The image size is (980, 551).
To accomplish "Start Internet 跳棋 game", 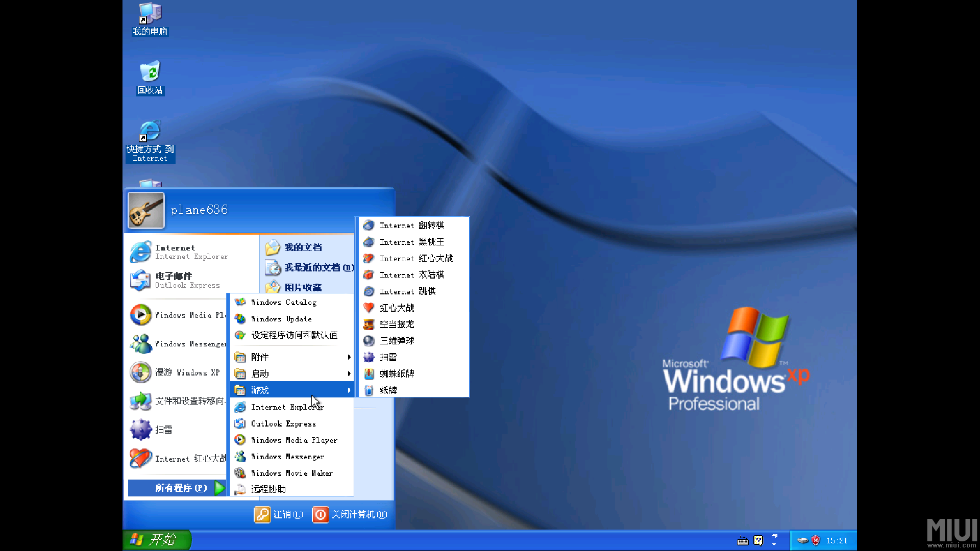I will coord(413,291).
